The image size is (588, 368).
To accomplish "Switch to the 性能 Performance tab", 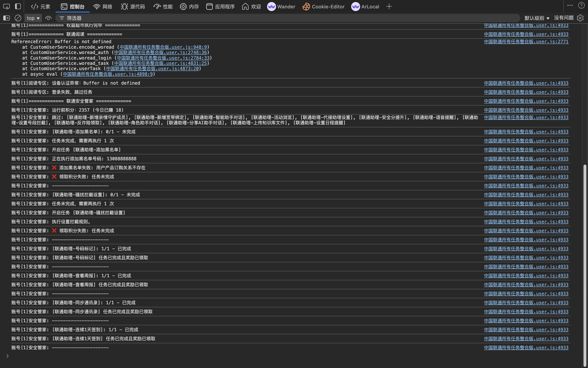I will click(x=163, y=7).
